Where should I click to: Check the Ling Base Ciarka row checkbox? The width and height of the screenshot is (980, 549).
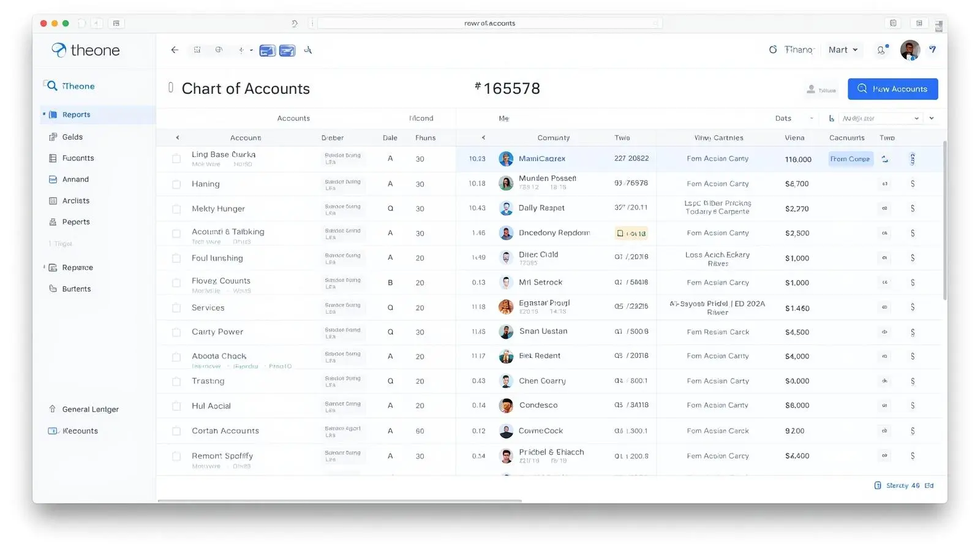176,159
